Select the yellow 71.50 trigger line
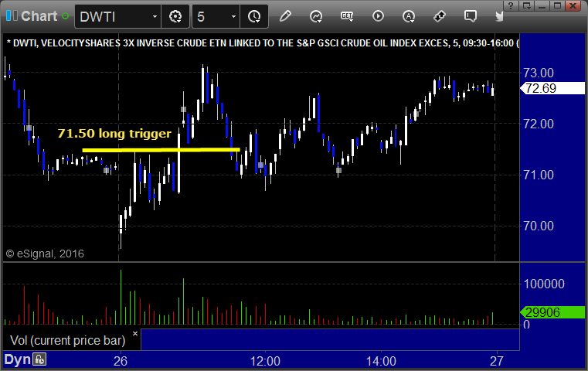588x371 pixels. click(161, 150)
